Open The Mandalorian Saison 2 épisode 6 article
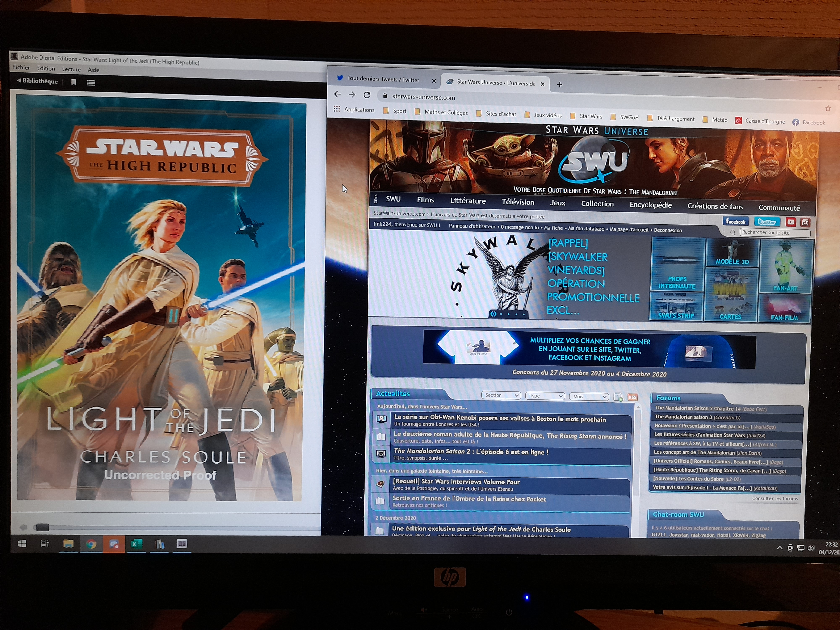840x630 pixels. (471, 451)
